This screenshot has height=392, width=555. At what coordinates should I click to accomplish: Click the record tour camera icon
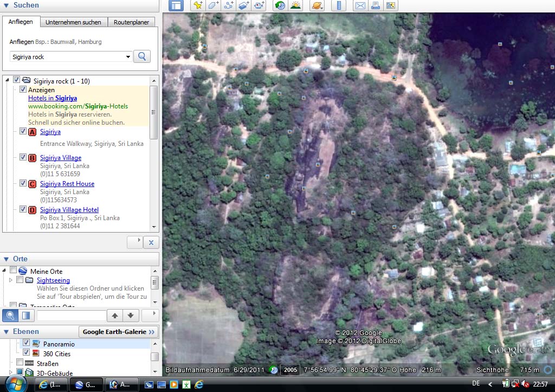click(x=259, y=5)
